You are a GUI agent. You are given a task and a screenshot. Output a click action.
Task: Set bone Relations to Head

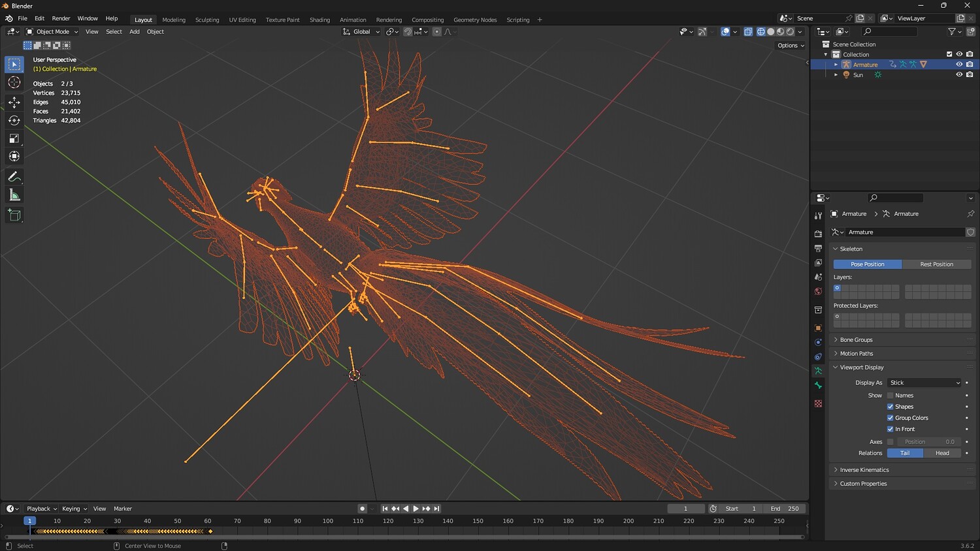942,453
